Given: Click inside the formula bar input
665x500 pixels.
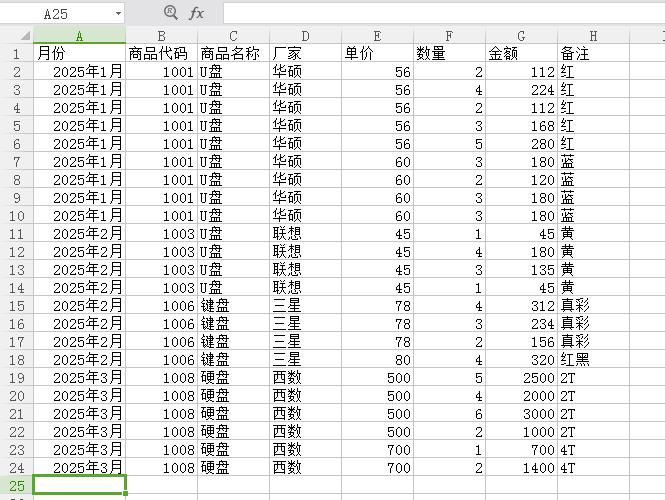Looking at the screenshot, I should pyautogui.click(x=440, y=13).
